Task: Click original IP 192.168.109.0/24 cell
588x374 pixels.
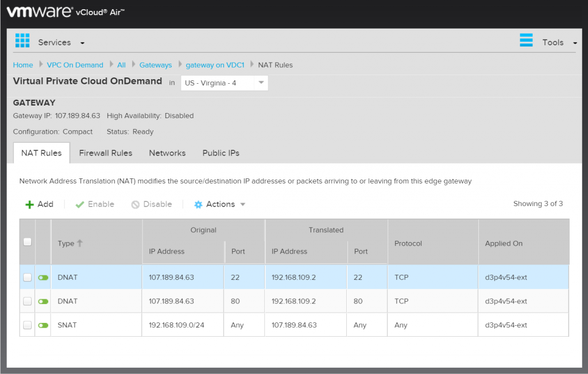Action: (176, 325)
